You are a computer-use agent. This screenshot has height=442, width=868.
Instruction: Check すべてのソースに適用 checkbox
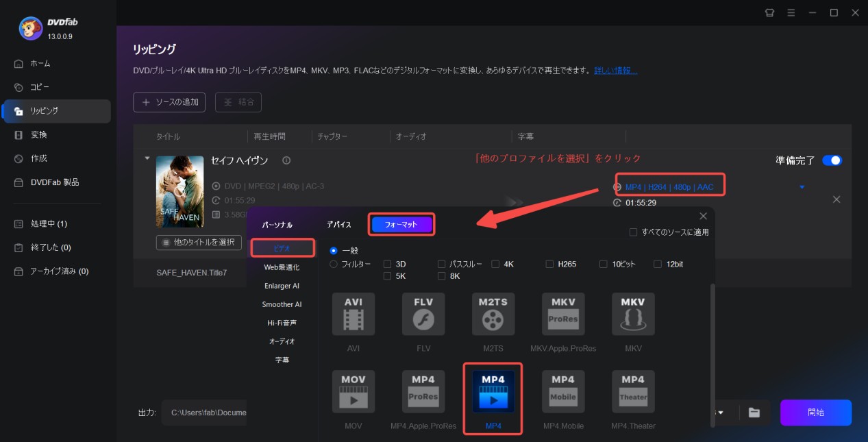(633, 232)
